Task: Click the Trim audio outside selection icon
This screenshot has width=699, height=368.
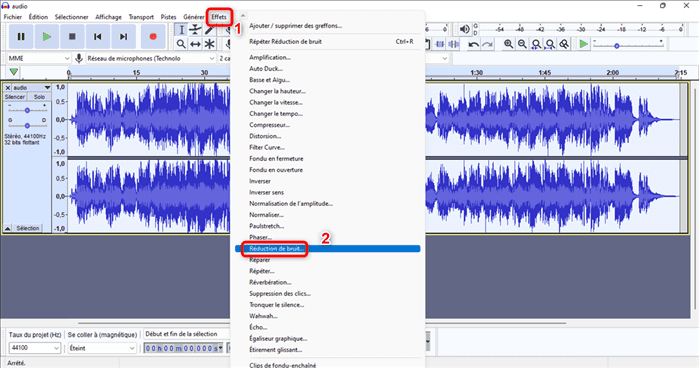Action: point(440,44)
